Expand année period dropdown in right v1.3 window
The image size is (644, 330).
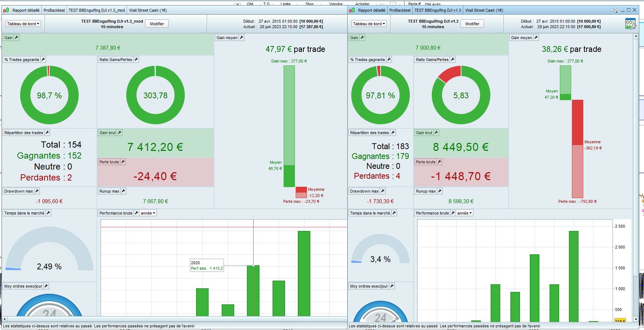pos(465,213)
